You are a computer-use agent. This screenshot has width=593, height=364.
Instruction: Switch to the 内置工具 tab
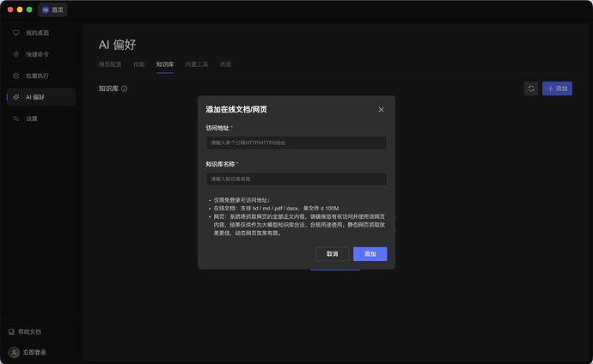coord(197,64)
